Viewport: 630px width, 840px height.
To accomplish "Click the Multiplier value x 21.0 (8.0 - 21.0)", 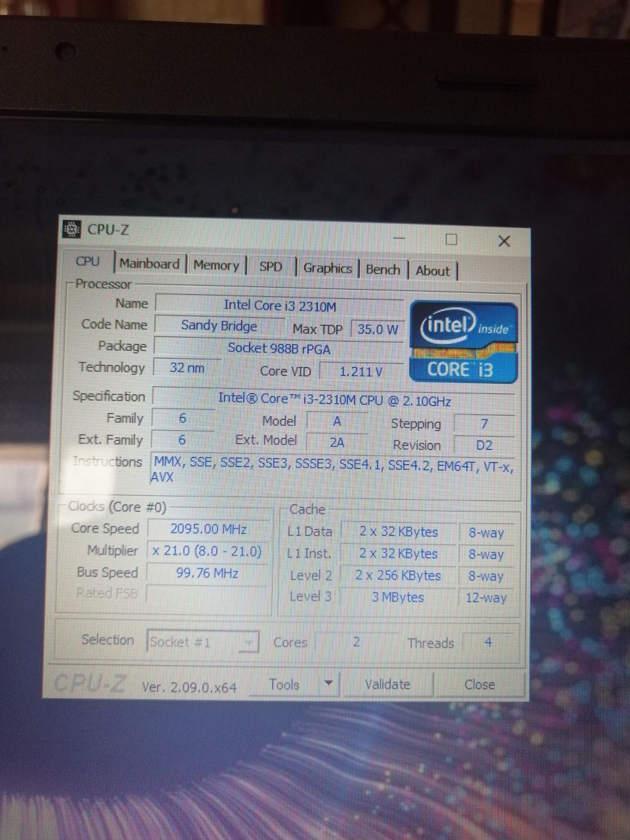I will (x=207, y=551).
